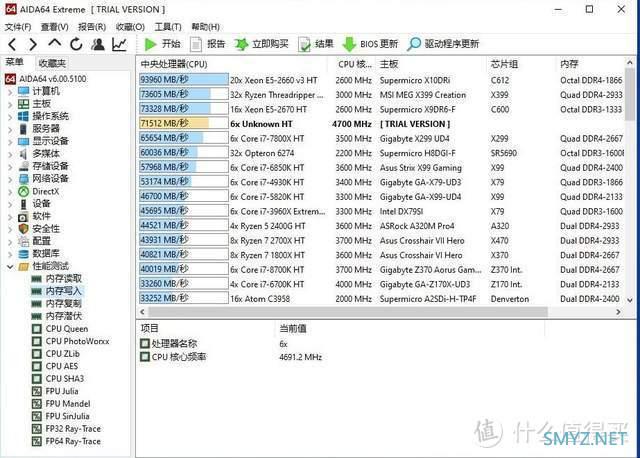Expand the DirectX tree node
This screenshot has width=640, height=458.
click(10, 191)
